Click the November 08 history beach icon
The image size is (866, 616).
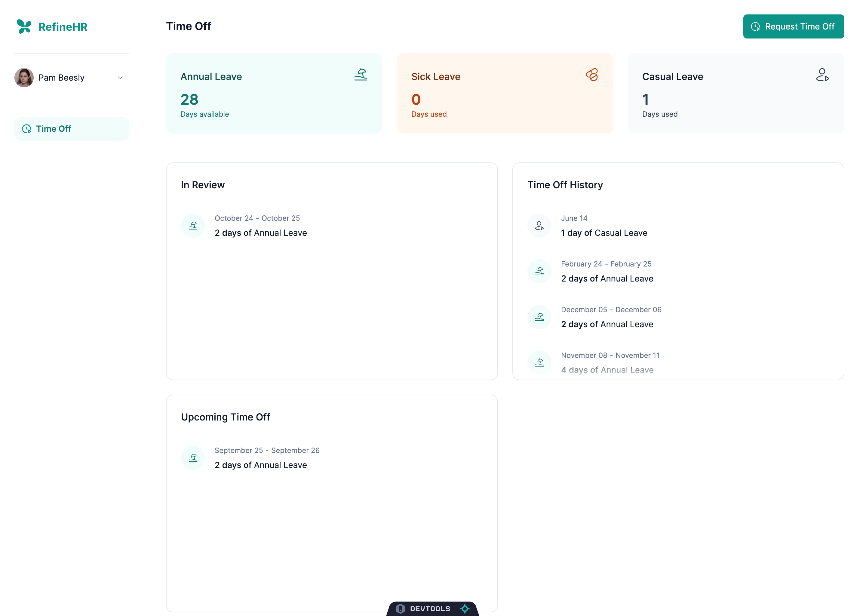click(x=539, y=363)
